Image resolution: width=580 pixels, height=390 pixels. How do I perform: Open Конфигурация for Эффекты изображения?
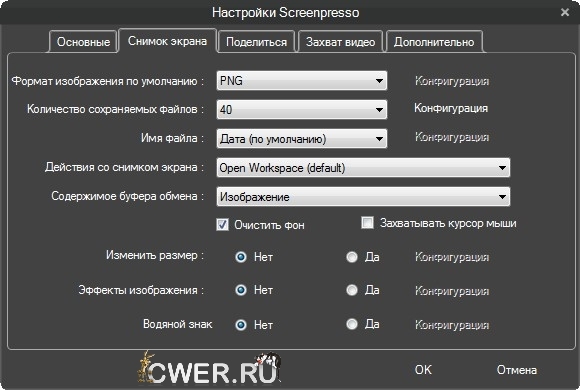pos(452,291)
